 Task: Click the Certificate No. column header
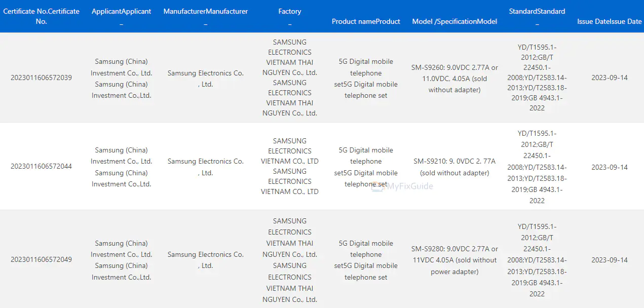41,16
